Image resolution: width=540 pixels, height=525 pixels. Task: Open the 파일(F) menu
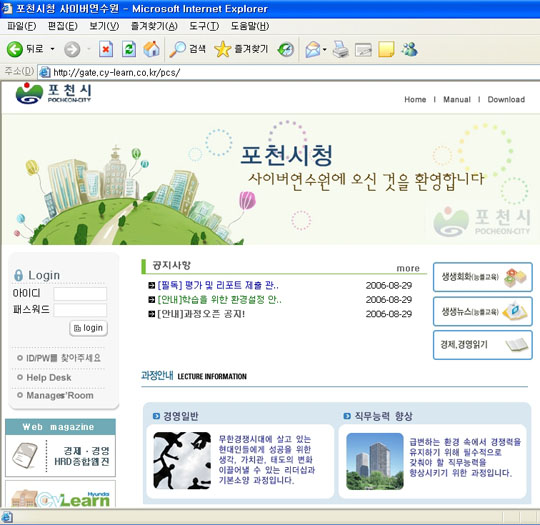(x=21, y=26)
